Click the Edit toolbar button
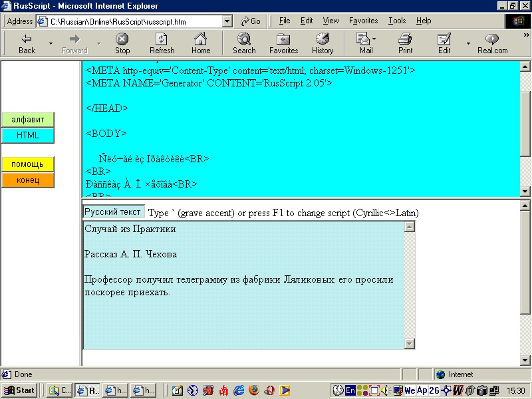This screenshot has height=399, width=532. 444,43
